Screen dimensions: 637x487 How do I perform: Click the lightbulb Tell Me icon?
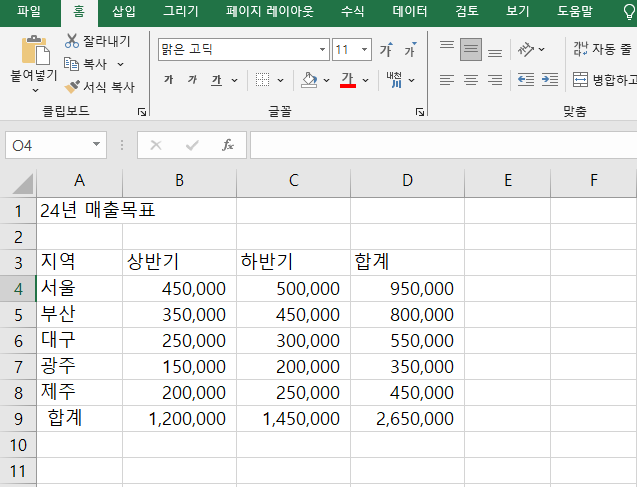pos(629,11)
